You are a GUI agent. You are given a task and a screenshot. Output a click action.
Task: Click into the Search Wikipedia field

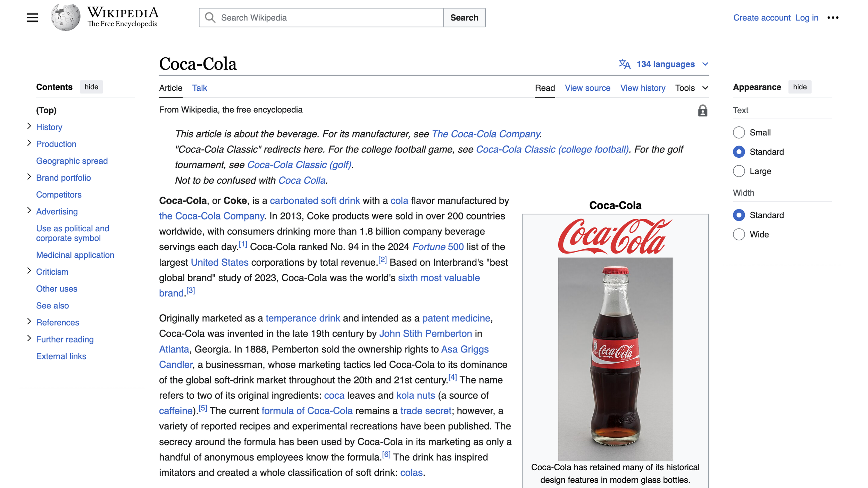330,17
